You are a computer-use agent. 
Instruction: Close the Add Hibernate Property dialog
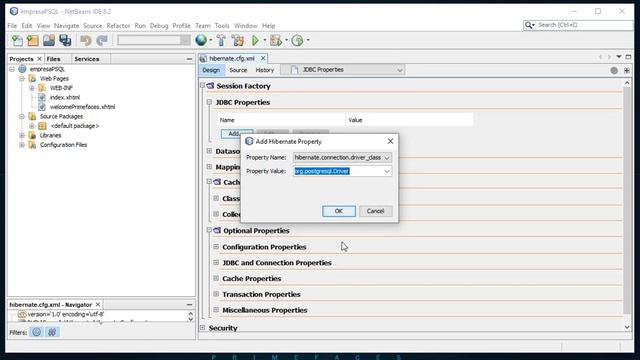point(390,141)
